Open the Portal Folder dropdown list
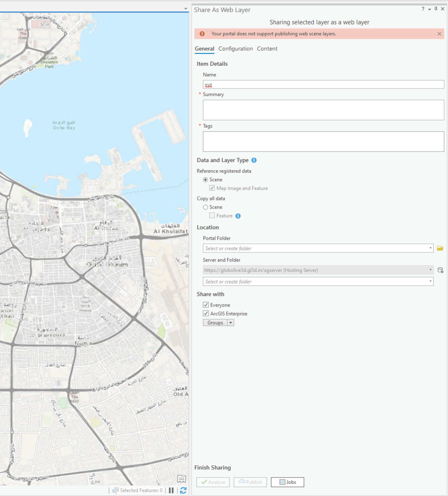 tap(430, 248)
